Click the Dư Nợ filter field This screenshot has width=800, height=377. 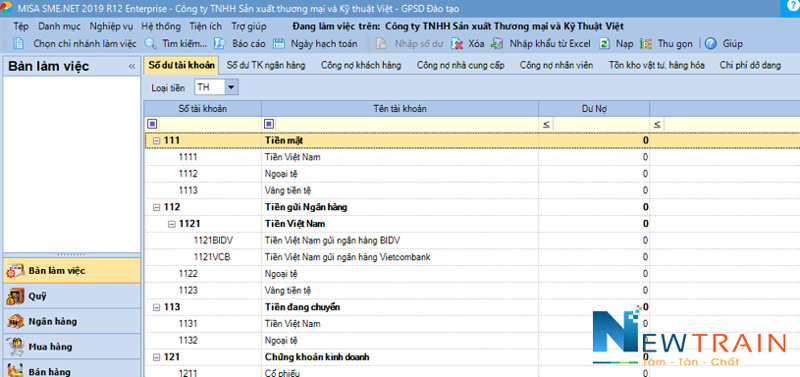coord(601,124)
